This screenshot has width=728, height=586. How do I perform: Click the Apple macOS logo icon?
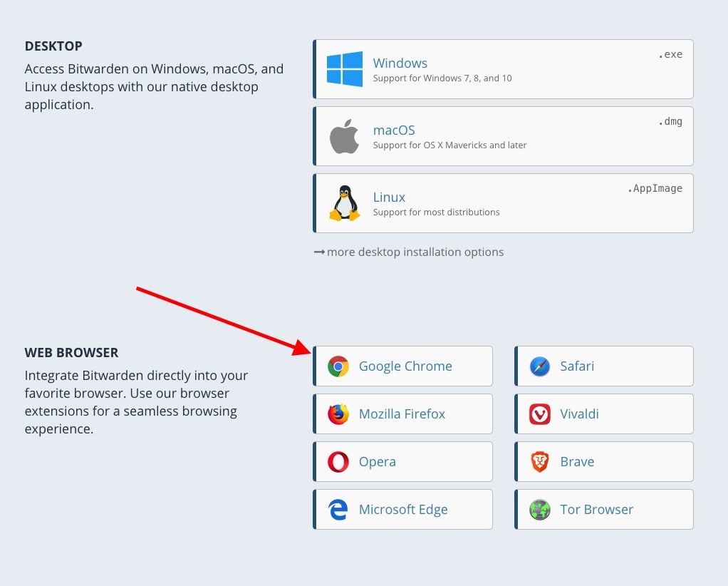344,136
